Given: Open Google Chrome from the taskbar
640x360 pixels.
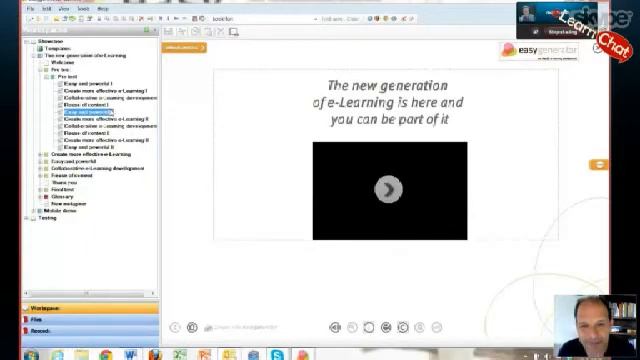Looking at the screenshot, I should (x=106, y=355).
